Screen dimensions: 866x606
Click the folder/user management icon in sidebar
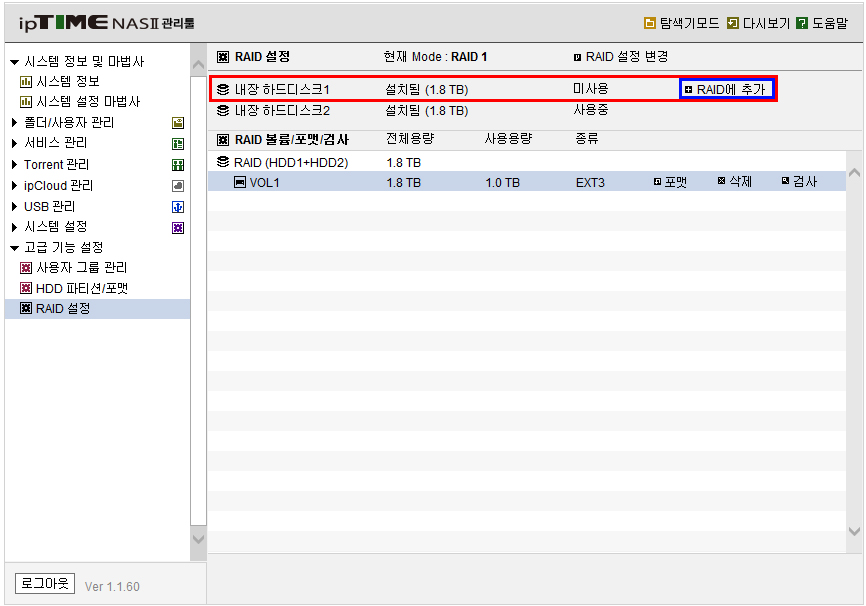178,123
